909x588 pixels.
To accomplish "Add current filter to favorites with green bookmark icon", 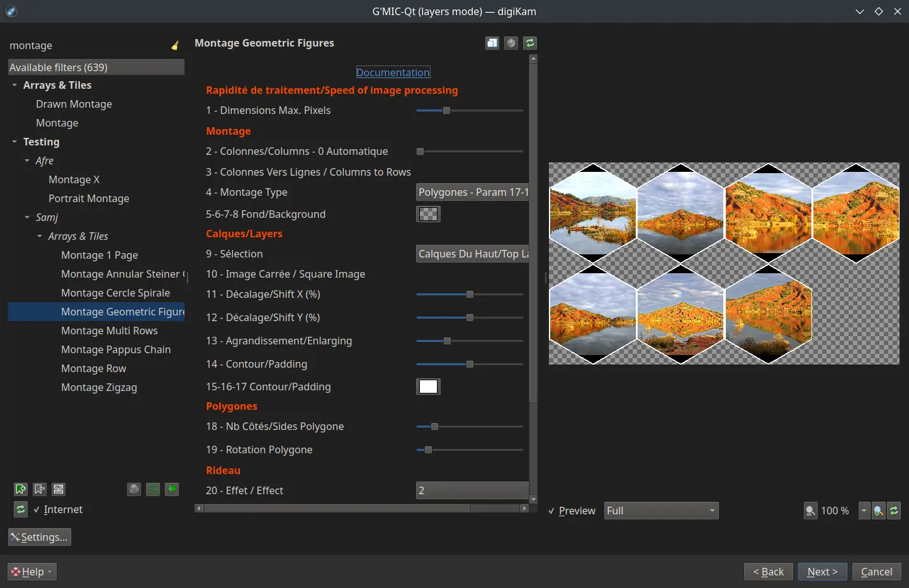I will pos(21,489).
